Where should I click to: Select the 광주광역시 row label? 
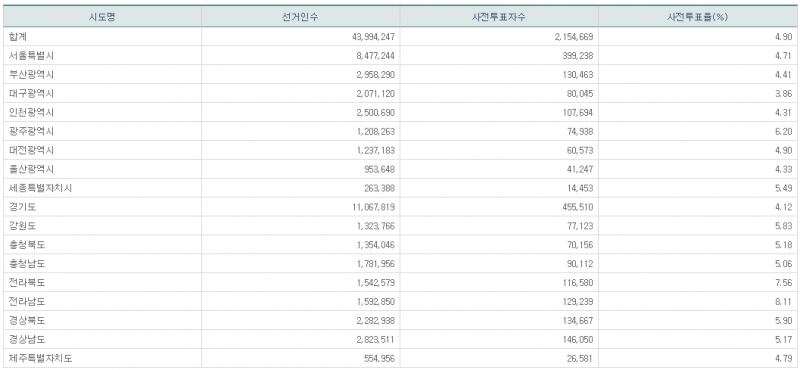(x=31, y=131)
